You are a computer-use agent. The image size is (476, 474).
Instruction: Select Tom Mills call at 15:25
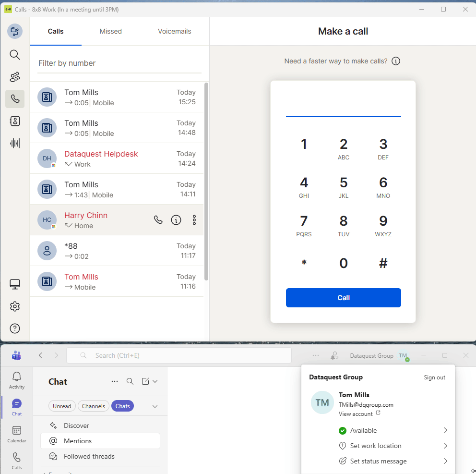click(x=117, y=97)
